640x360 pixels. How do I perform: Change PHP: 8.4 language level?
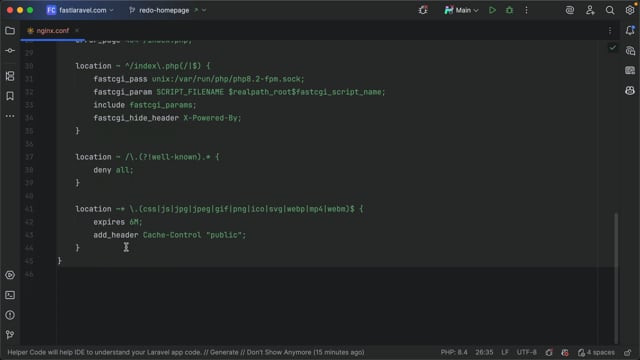[454, 352]
